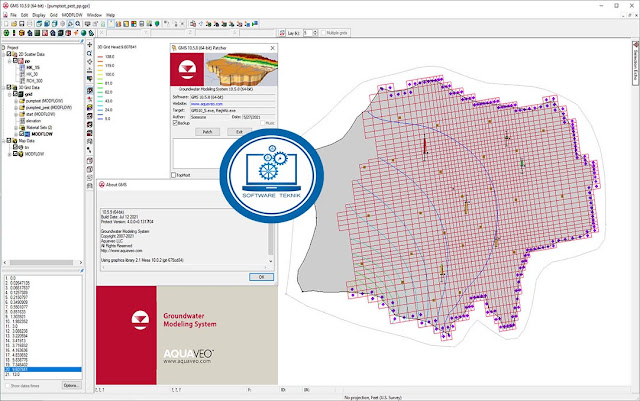Image resolution: width=640 pixels, height=401 pixels.
Task: Click the New document toolbar icon
Action: click(6, 24)
